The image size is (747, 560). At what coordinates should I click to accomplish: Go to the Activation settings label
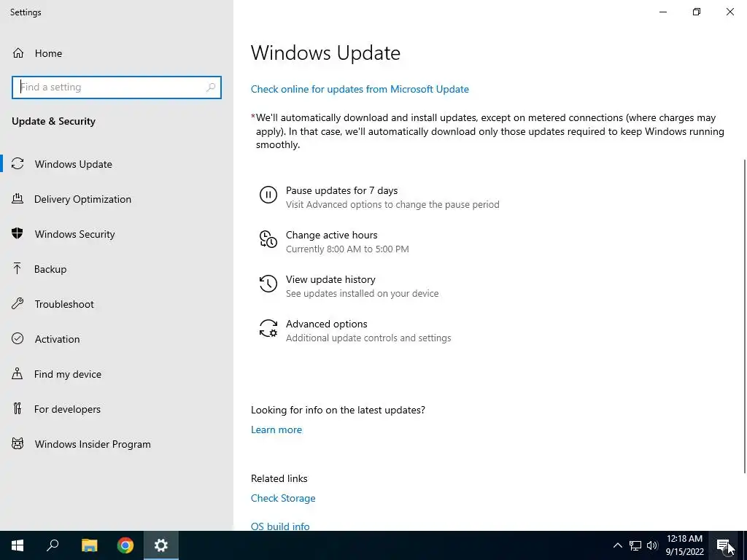coord(57,339)
